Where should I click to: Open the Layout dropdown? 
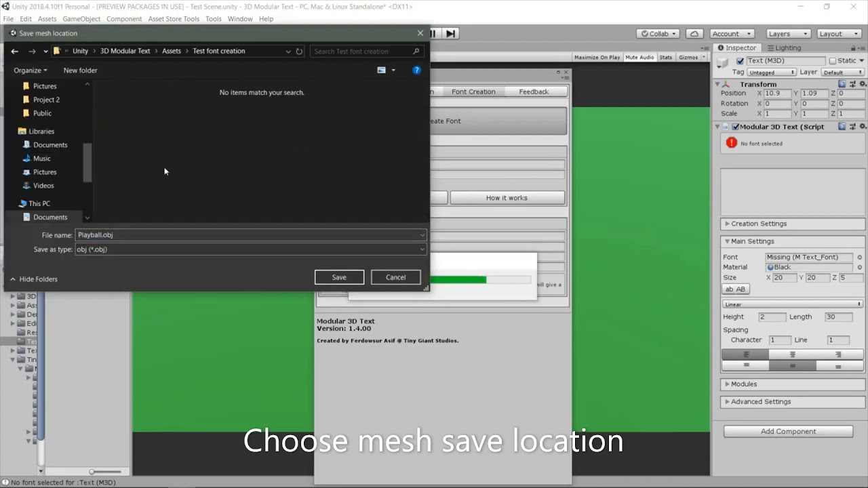pos(837,33)
